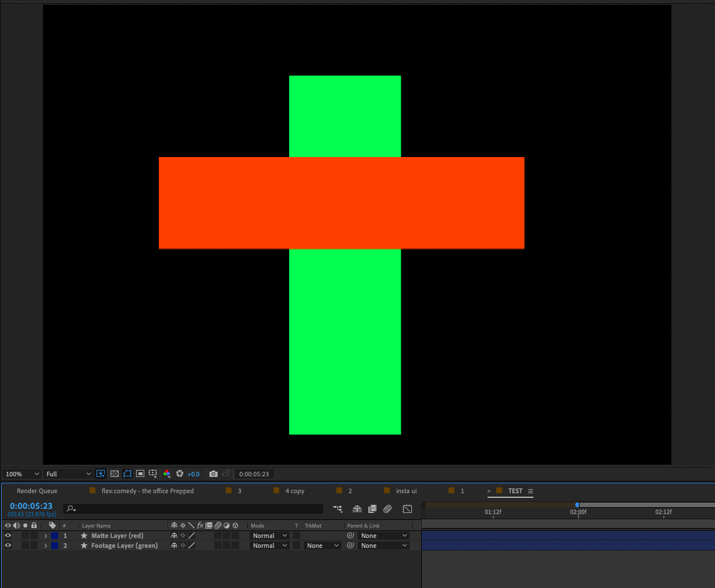Solo the Matte Layer (red)
Image resolution: width=715 pixels, height=588 pixels.
25,535
